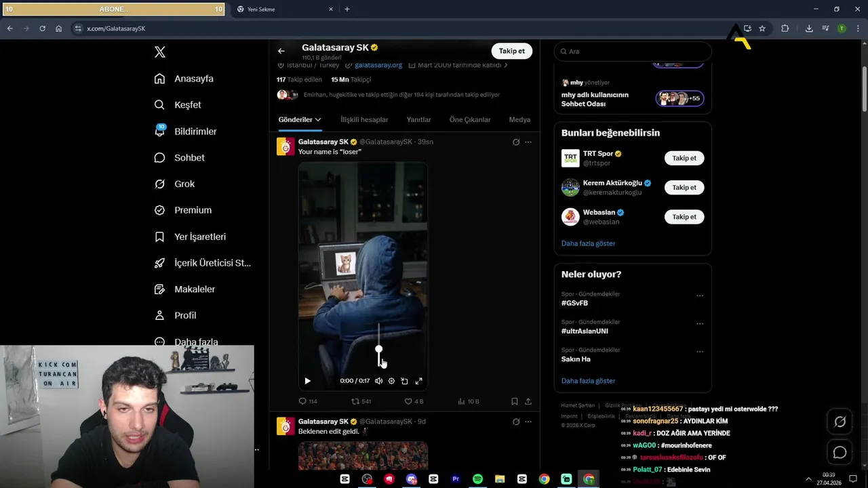Like the post with 4 B likes
The width and height of the screenshot is (868, 488).
click(414, 401)
